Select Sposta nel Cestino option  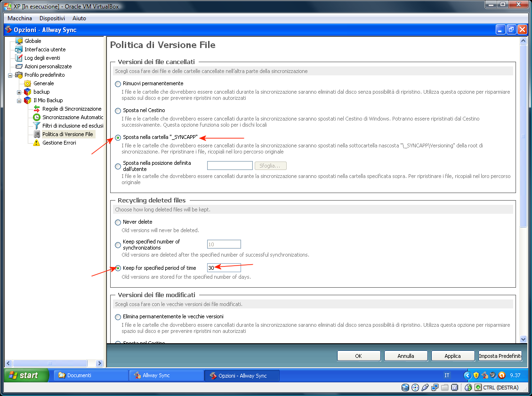pos(118,111)
